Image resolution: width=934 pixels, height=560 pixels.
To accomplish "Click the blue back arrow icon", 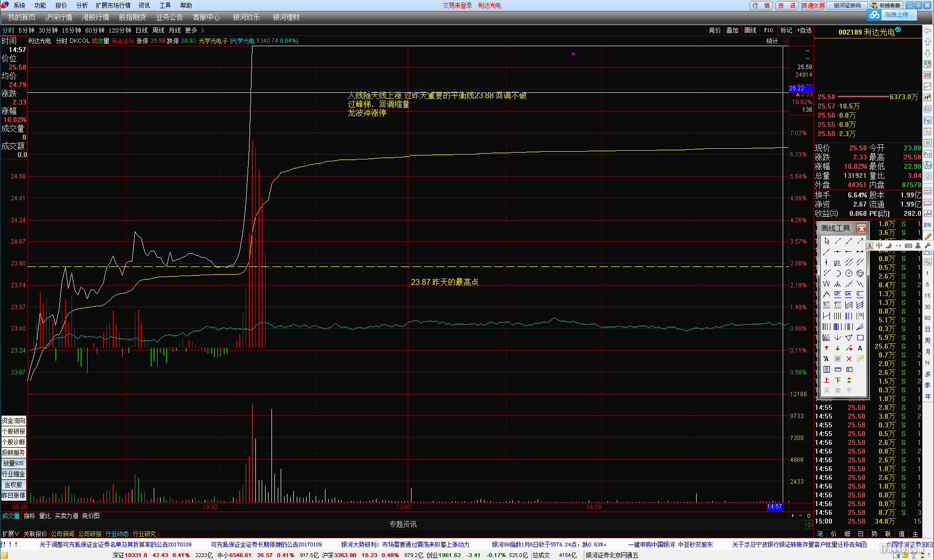I will [x=928, y=31].
